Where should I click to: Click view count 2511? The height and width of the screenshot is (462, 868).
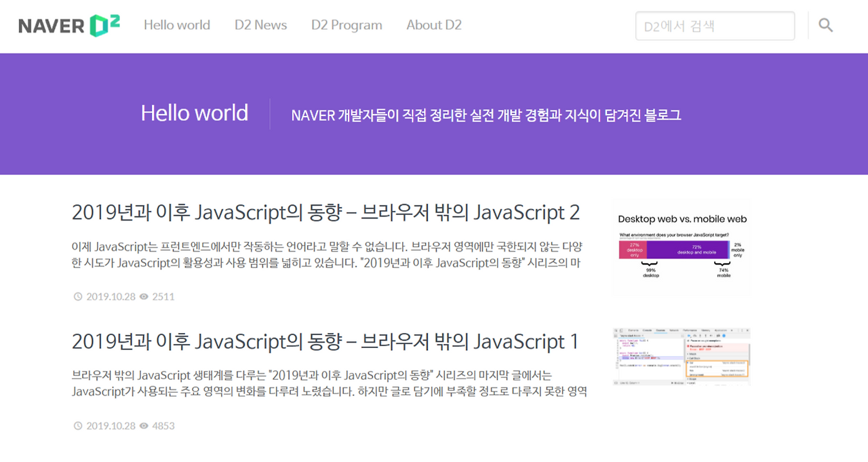click(163, 296)
